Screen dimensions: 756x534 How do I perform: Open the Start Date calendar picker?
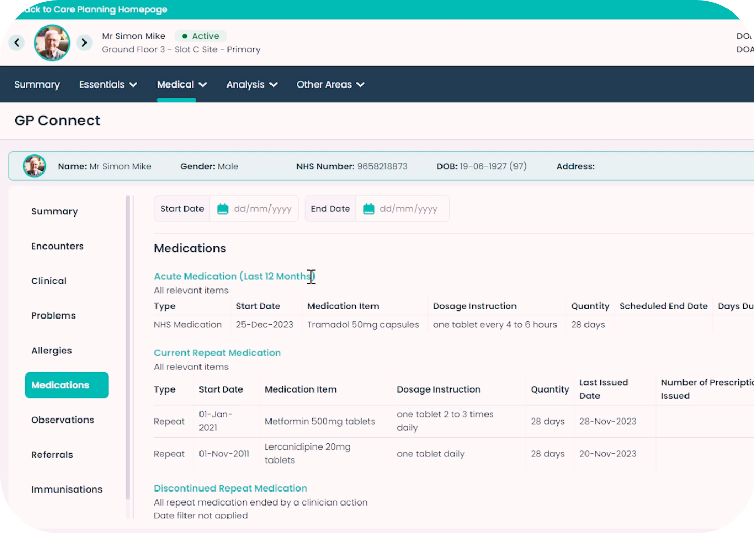tap(222, 208)
